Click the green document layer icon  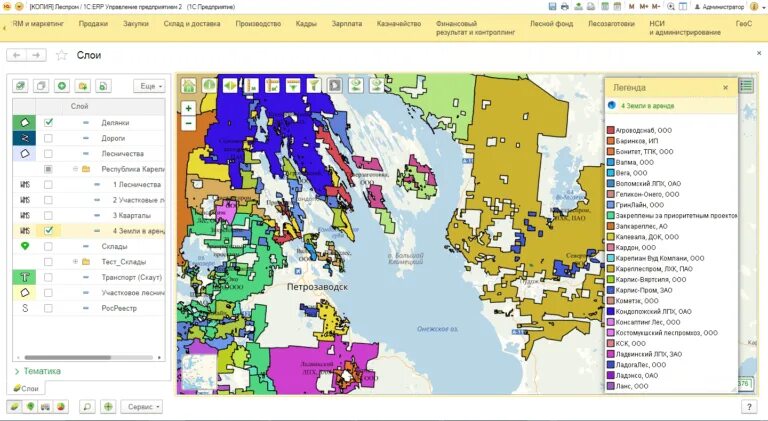[x=103, y=86]
